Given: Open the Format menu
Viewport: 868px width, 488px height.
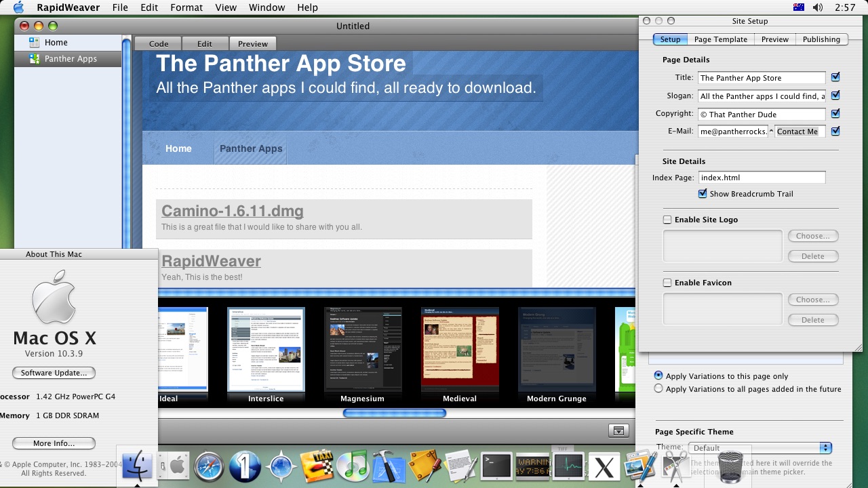Looking at the screenshot, I should (186, 7).
